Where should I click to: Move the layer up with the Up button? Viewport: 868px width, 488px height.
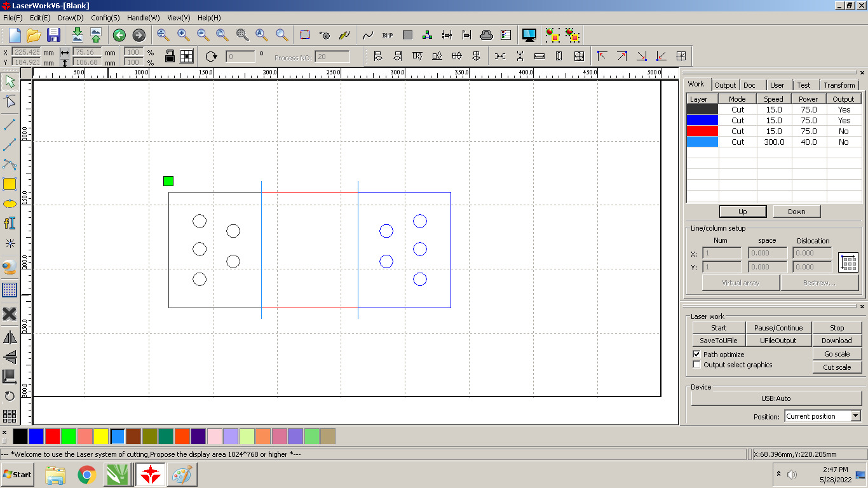742,212
